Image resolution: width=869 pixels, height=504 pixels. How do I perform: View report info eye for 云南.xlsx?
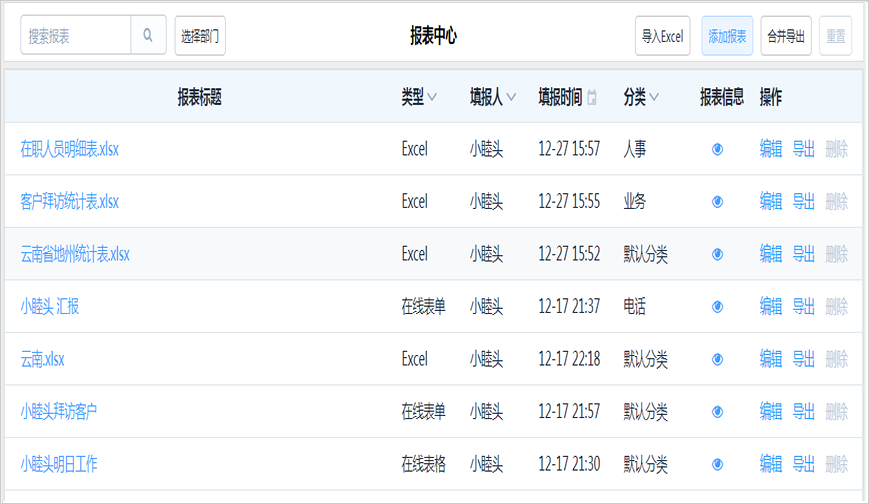(717, 359)
